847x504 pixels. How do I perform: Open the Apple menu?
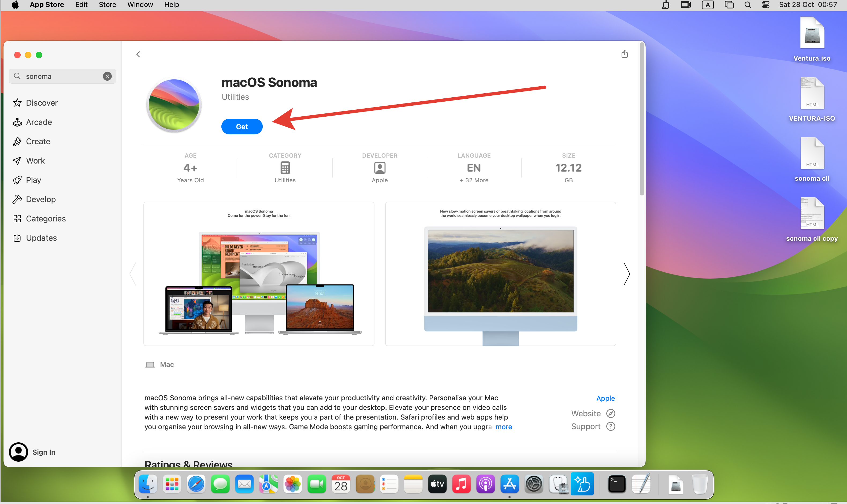click(x=15, y=5)
